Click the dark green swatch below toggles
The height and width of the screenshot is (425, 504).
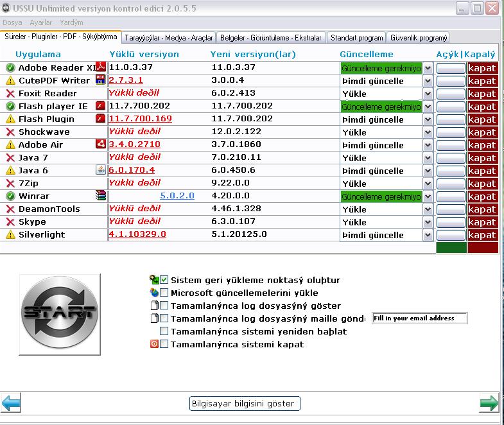[x=451, y=248]
